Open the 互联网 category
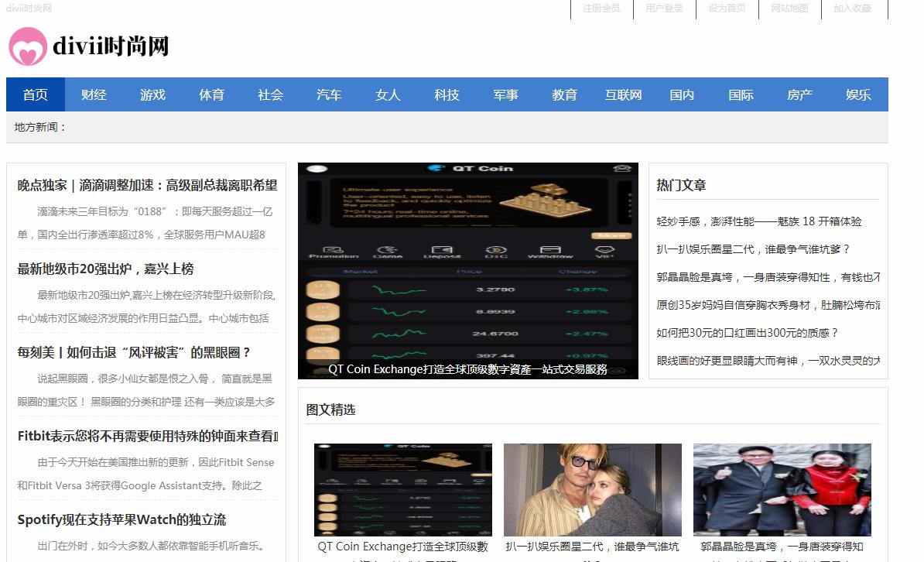This screenshot has width=924, height=562. (624, 94)
